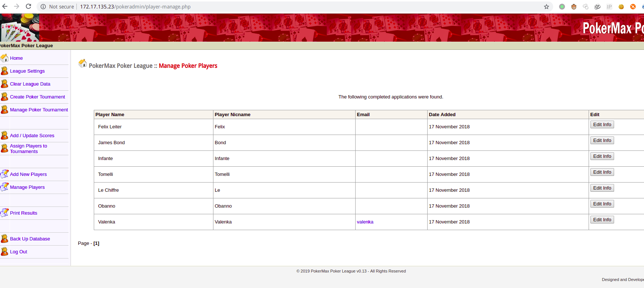Click the browser address bar URL
Viewport: 644px width, 288px height.
(135, 7)
